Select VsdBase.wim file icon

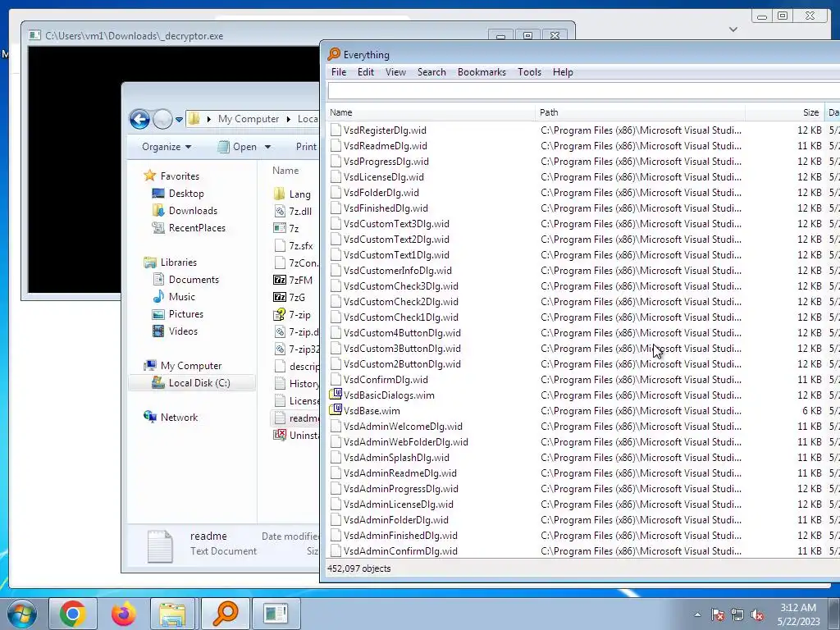[x=336, y=410]
